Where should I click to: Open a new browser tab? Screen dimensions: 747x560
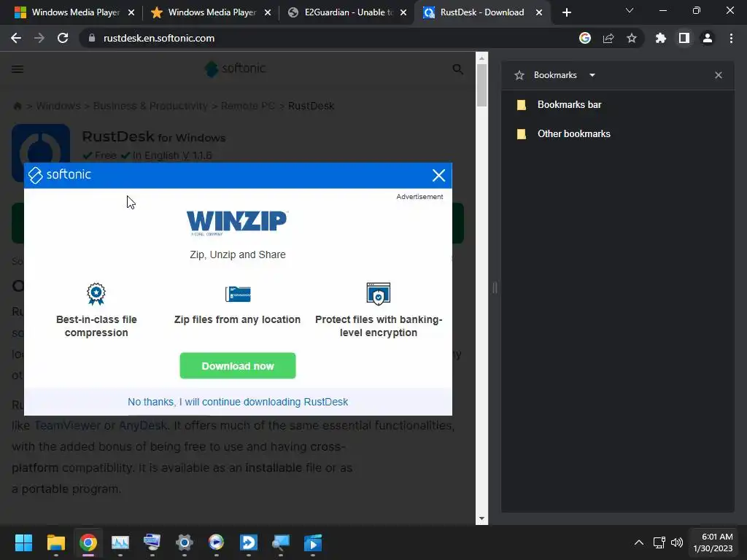point(566,12)
